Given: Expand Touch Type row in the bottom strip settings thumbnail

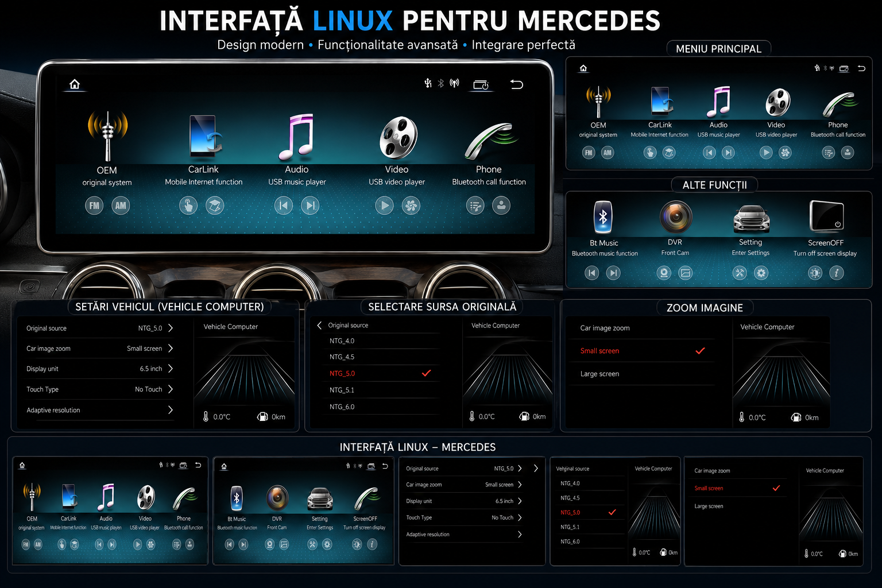Looking at the screenshot, I should pos(464,517).
